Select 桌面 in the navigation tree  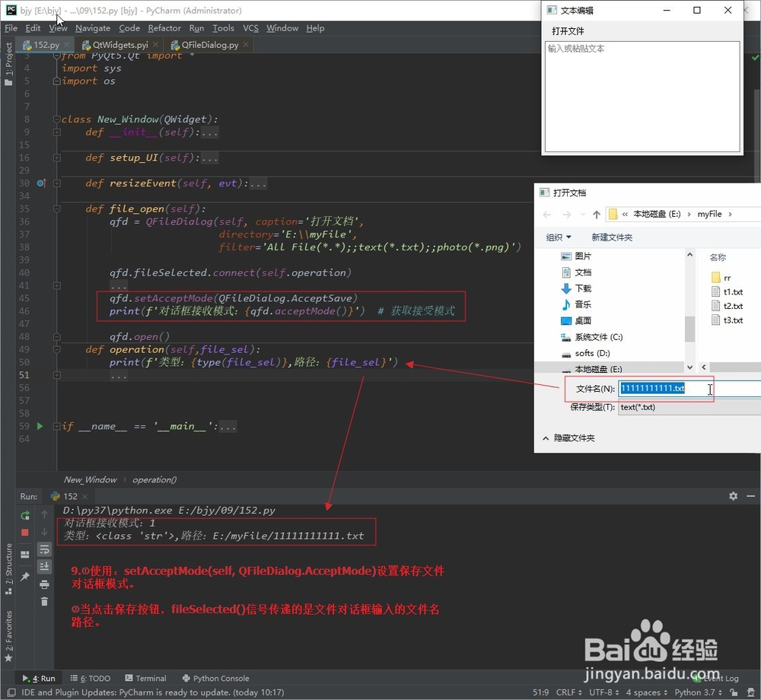576,320
